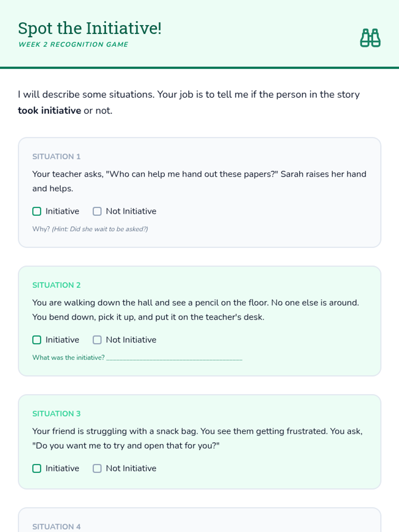399x532 pixels.
Task: Check Initiative for Situation 2
Action: coord(37,340)
